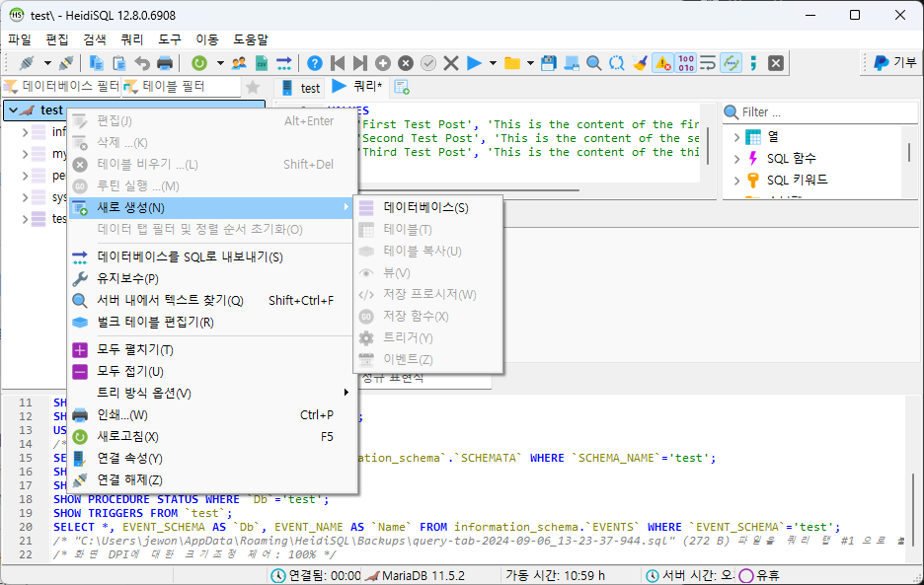Click the export database as SQL toolbar icon
924x585 pixels.
point(284,63)
